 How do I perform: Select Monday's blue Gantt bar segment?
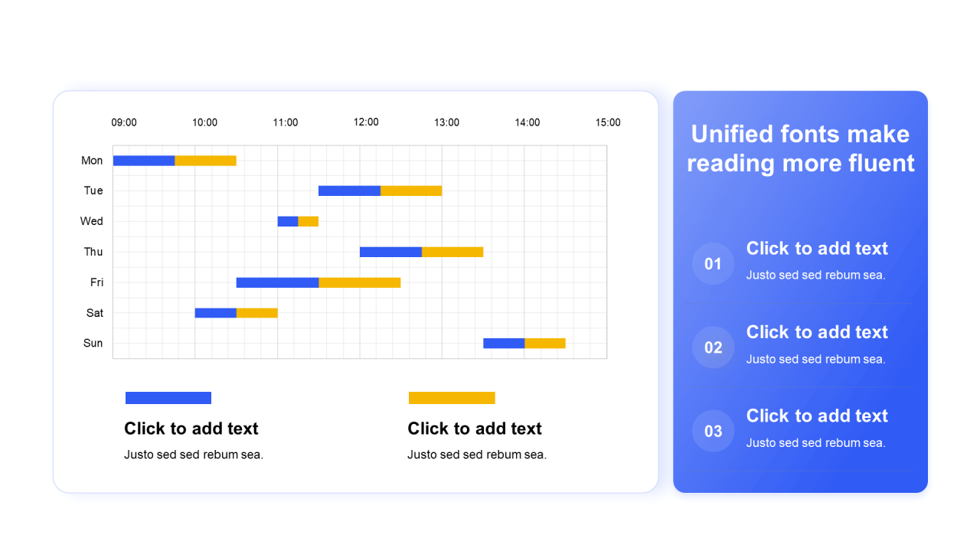(x=144, y=161)
